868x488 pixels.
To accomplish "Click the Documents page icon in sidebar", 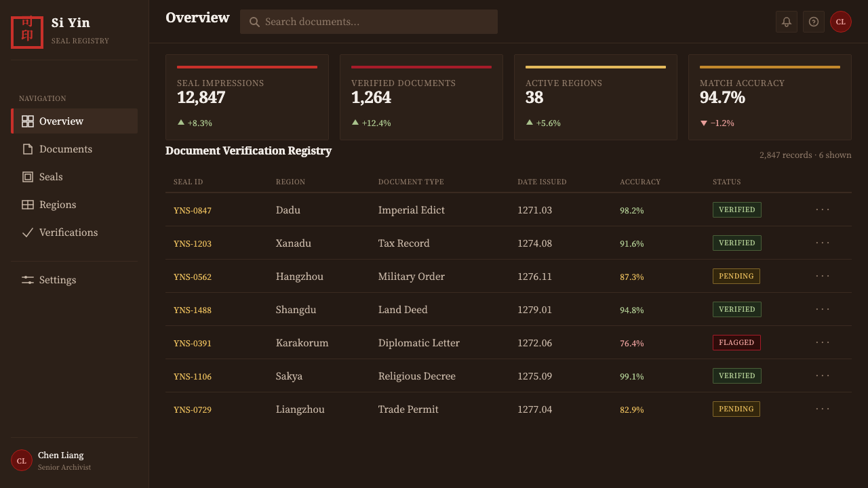I will (x=28, y=149).
